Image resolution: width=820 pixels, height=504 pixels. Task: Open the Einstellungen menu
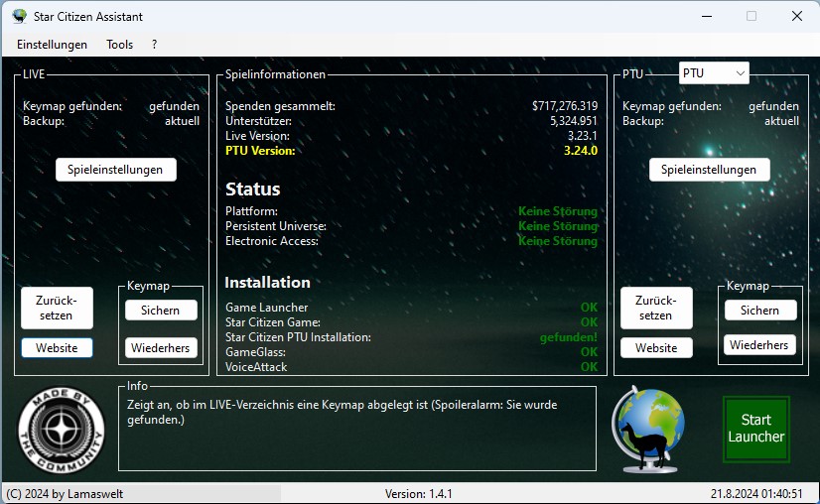(x=52, y=45)
